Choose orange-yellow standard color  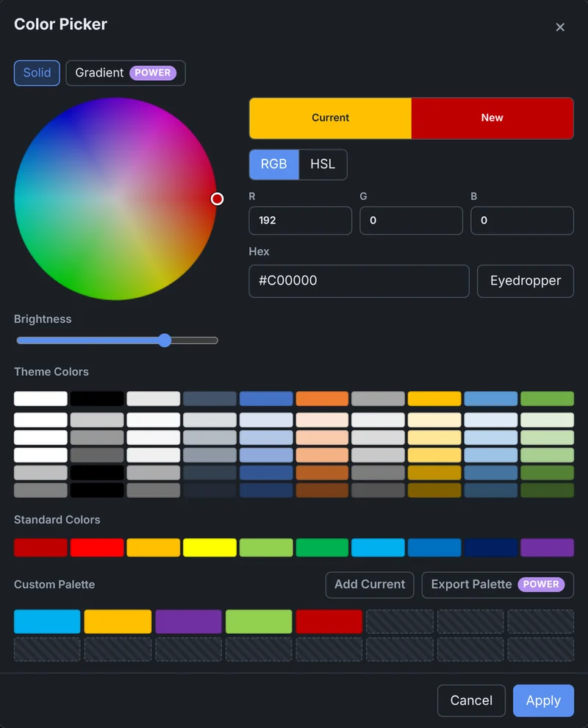coord(153,547)
